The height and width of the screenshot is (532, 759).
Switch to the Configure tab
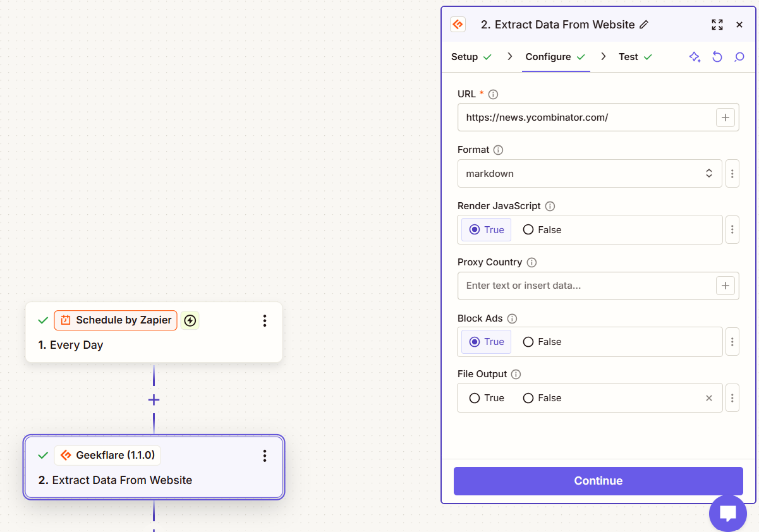556,57
